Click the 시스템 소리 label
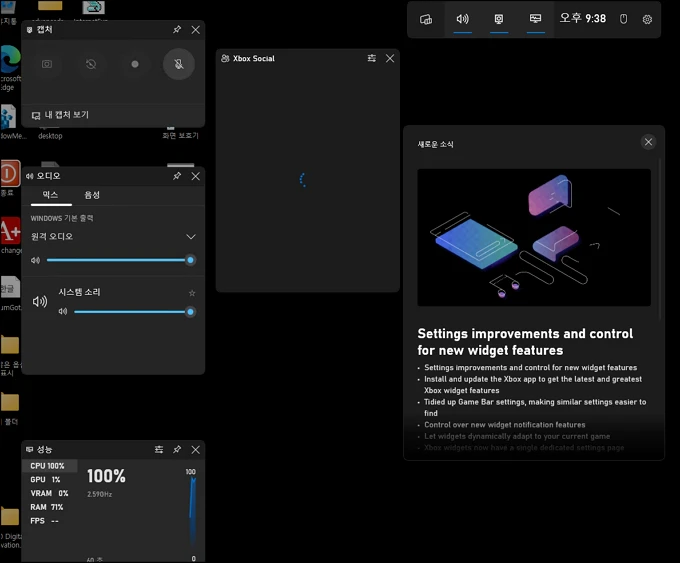This screenshot has width=680, height=563. tap(79, 292)
